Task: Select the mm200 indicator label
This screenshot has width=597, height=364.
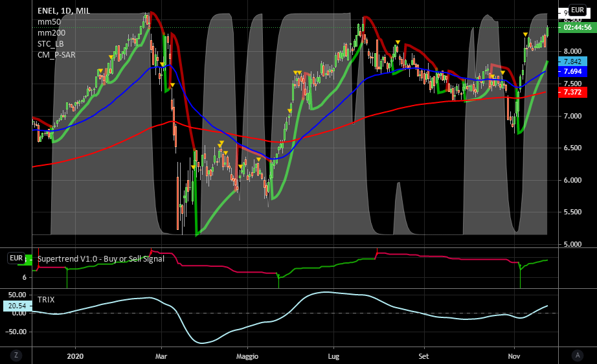Action: 51,33
